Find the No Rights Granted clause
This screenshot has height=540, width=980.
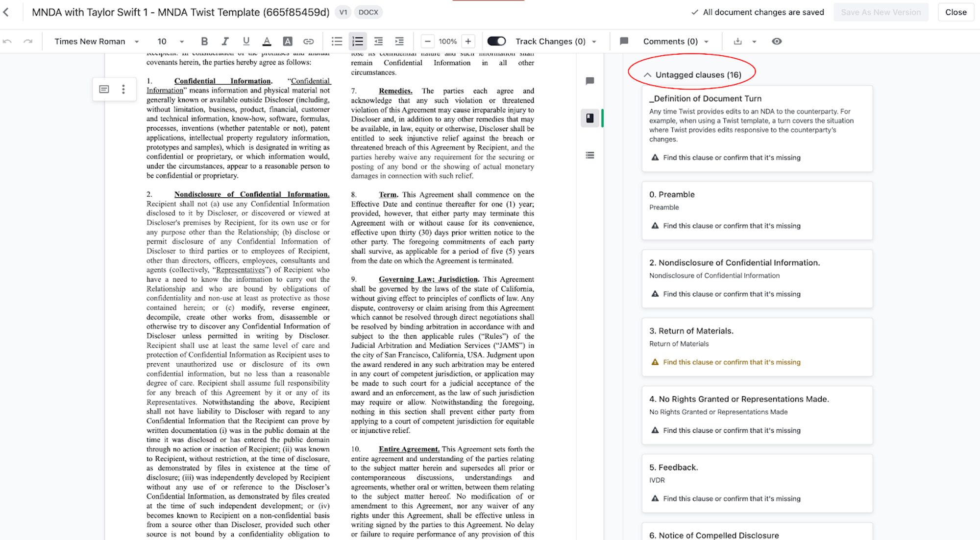click(x=731, y=430)
